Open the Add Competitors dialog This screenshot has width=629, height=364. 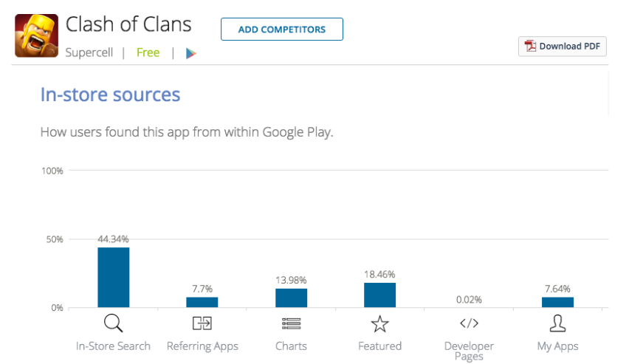(x=282, y=30)
